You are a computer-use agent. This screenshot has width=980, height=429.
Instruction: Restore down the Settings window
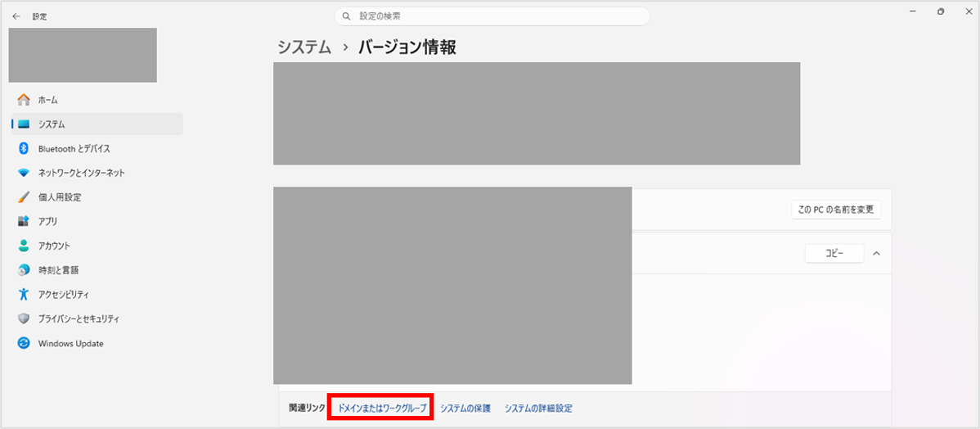[941, 11]
